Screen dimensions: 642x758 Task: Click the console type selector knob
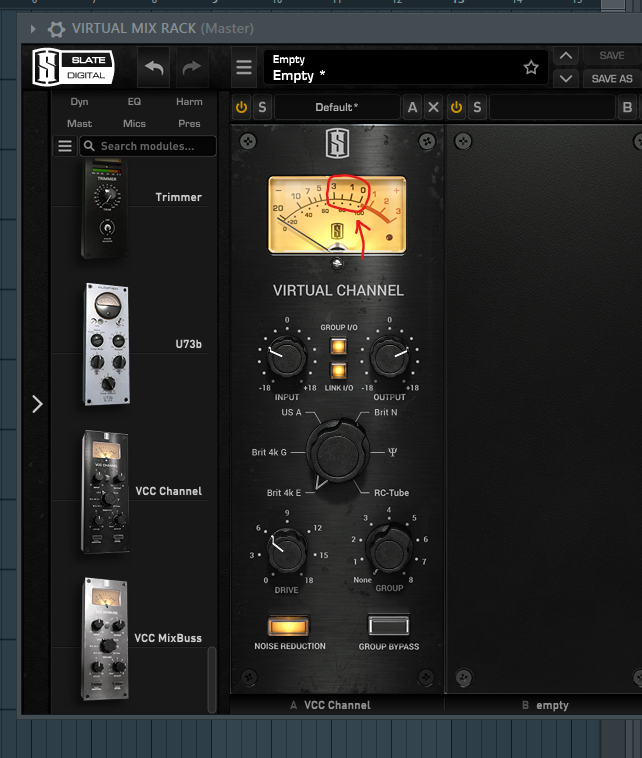coord(337,453)
